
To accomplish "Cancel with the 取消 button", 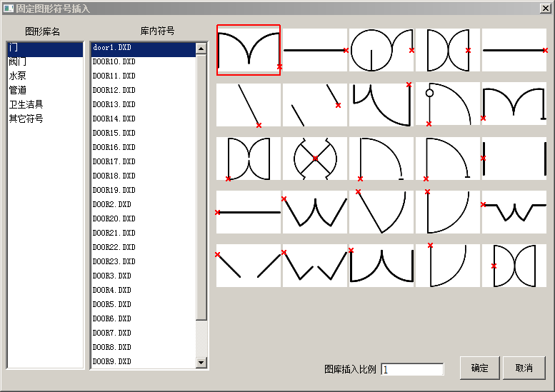I will click(x=524, y=368).
